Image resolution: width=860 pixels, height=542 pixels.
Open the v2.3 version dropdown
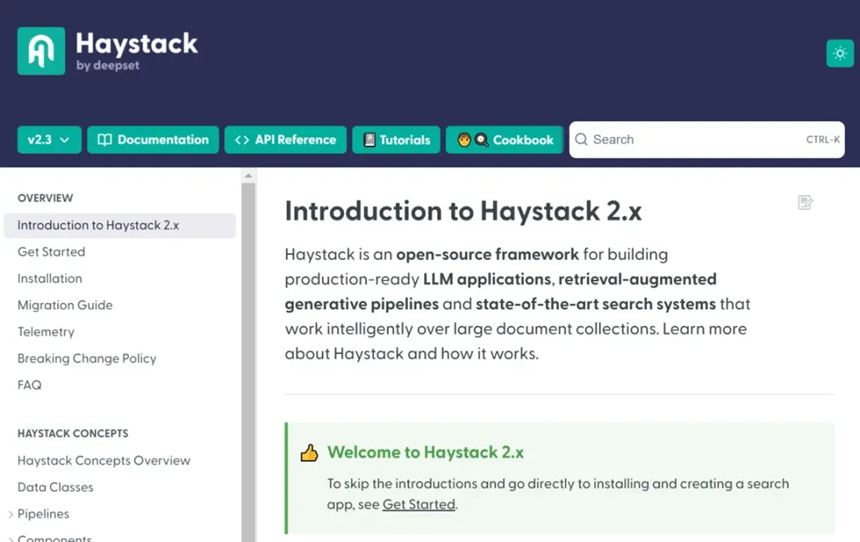coord(49,140)
